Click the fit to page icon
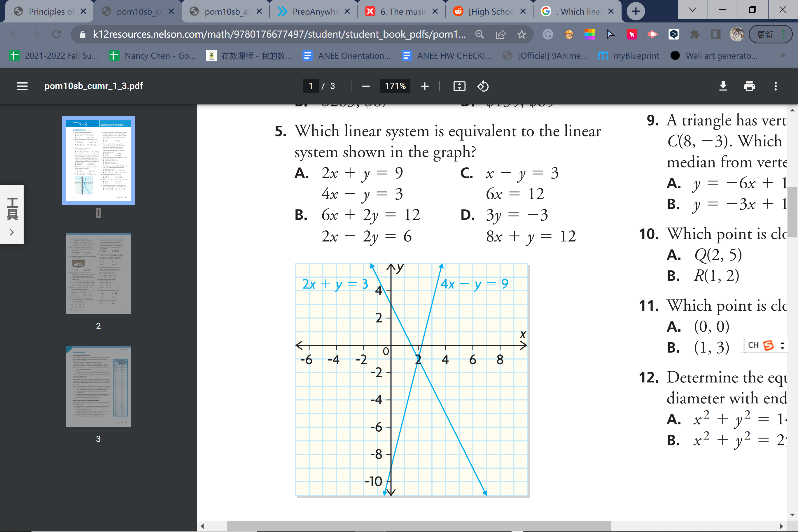This screenshot has width=798, height=532. tap(459, 86)
